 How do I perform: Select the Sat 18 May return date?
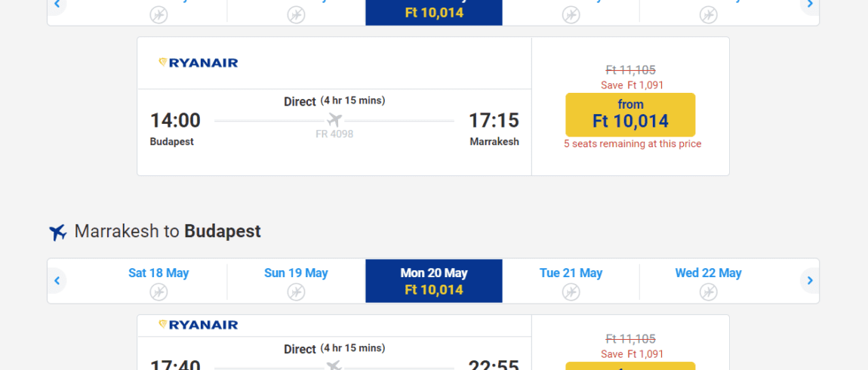[159, 281]
